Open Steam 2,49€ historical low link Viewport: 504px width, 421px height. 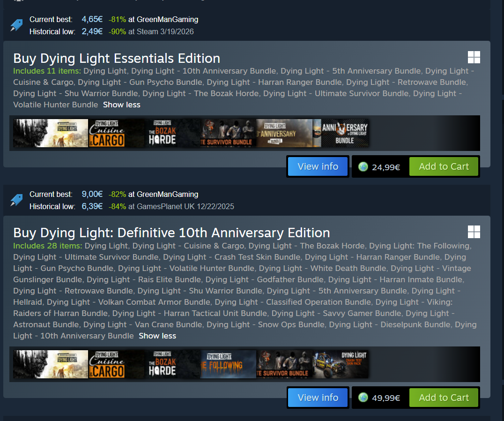(x=138, y=31)
